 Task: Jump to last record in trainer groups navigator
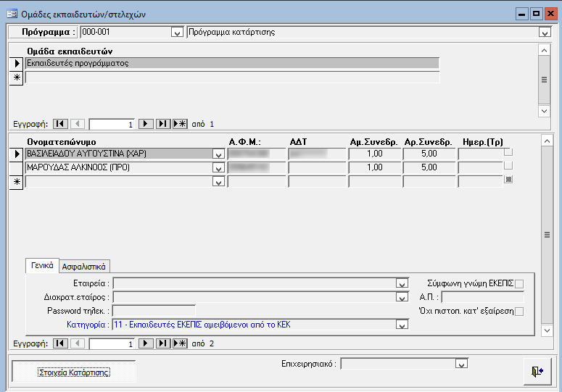(x=162, y=124)
